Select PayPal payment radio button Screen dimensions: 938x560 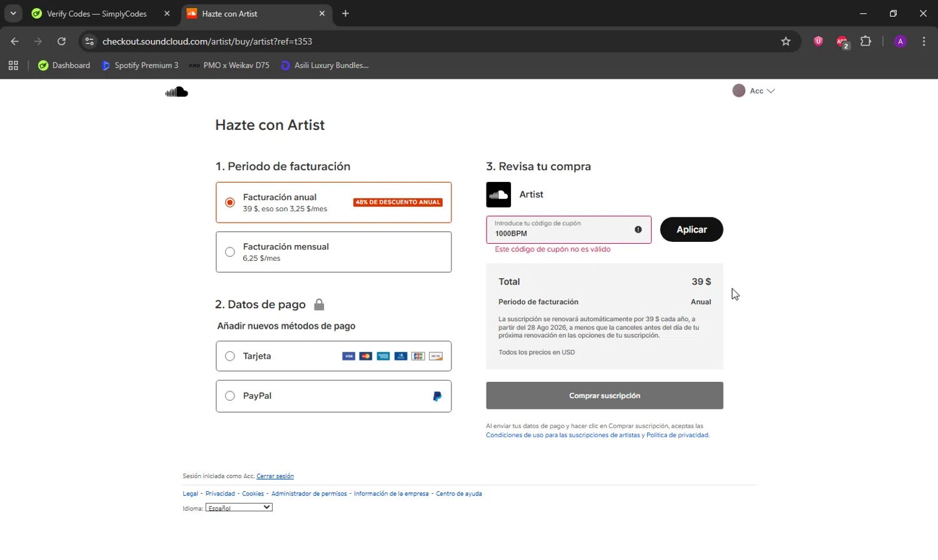click(x=230, y=396)
